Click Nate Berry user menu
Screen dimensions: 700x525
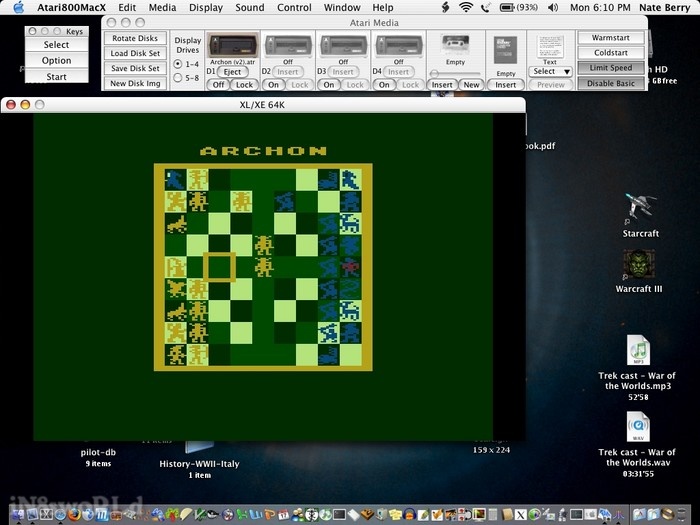tap(665, 7)
